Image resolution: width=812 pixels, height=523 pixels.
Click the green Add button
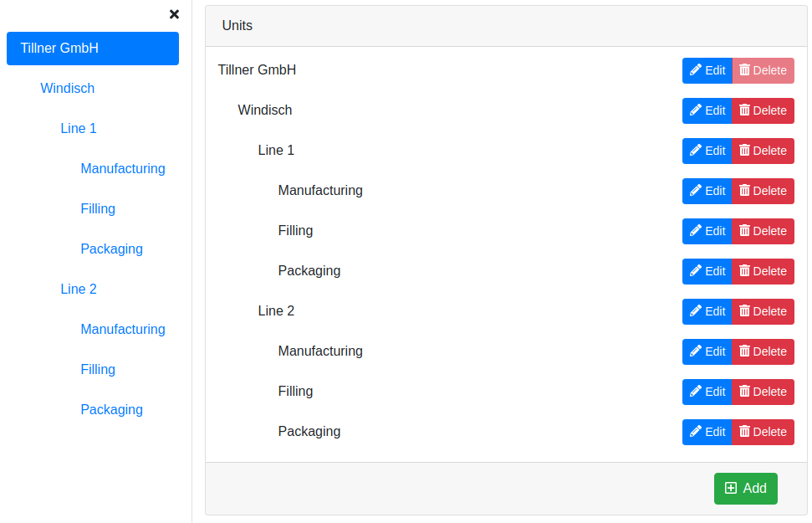point(745,489)
